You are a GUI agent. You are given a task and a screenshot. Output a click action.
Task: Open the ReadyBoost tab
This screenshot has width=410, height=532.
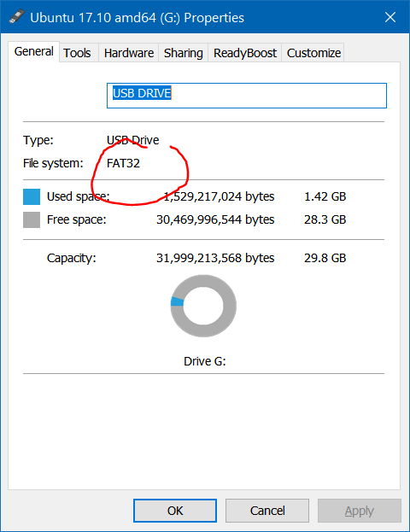[244, 53]
